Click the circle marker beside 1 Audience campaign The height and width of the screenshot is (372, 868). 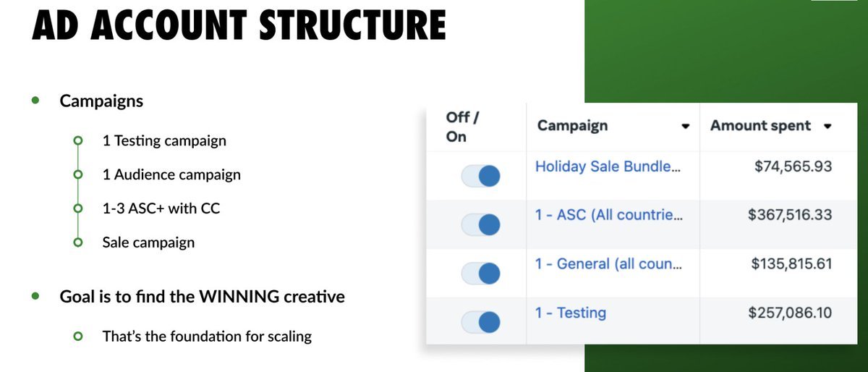click(78, 175)
